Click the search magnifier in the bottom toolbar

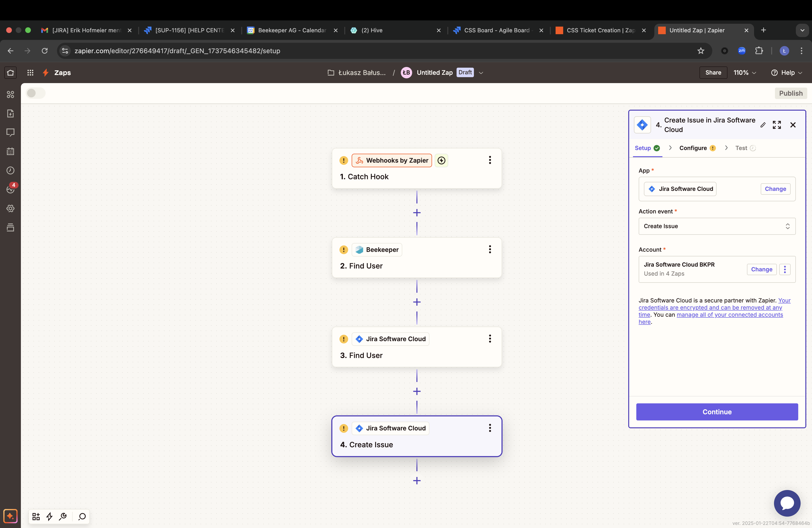click(82, 516)
